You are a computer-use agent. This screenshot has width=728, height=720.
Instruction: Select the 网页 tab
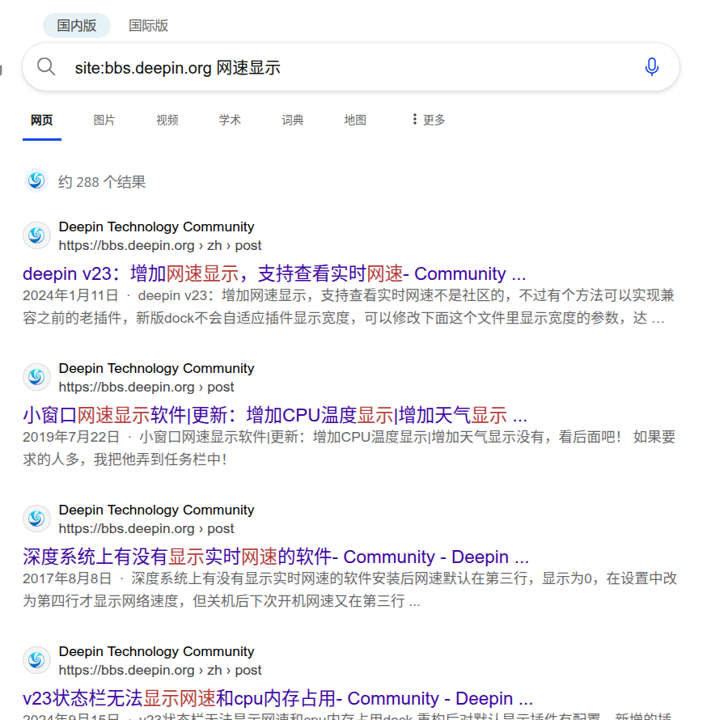(x=42, y=121)
